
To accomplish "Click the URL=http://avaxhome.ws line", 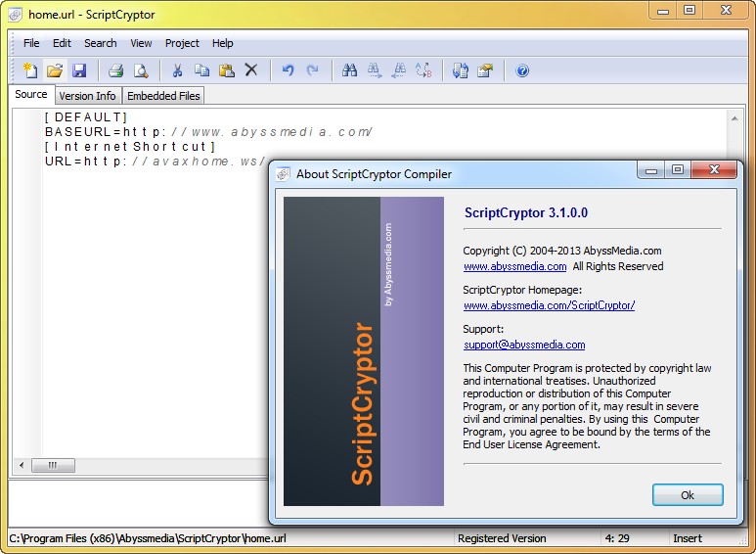I will tap(156, 161).
